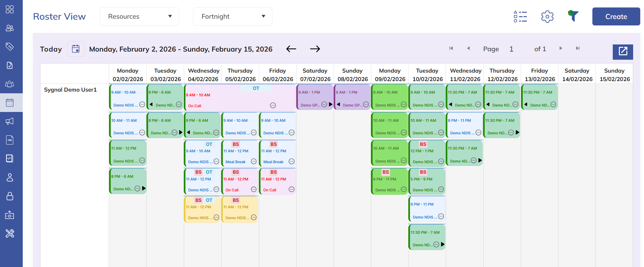Expand the Fortnight view dropdown
Image resolution: width=644 pixels, height=267 pixels.
233,17
